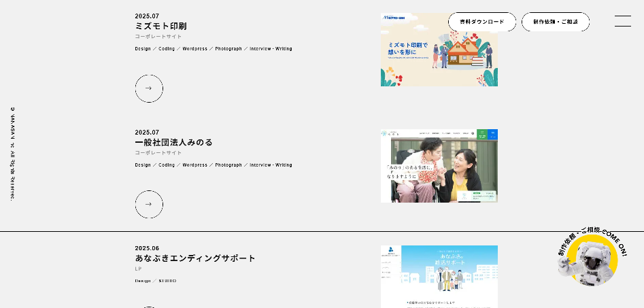Open the あなぶきエンディングサポート thumbnail
Image resolution: width=644 pixels, height=308 pixels.
pyautogui.click(x=439, y=276)
